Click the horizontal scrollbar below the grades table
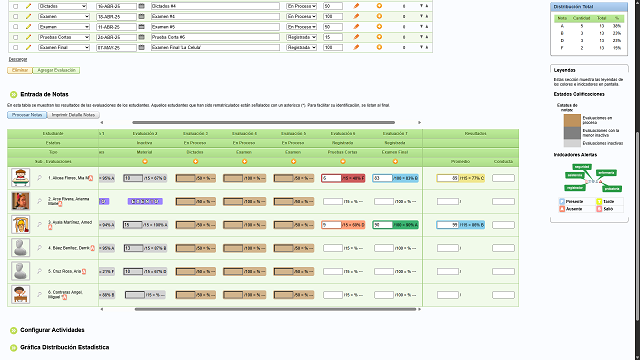Viewport: 640px width, 360px height. point(276,309)
